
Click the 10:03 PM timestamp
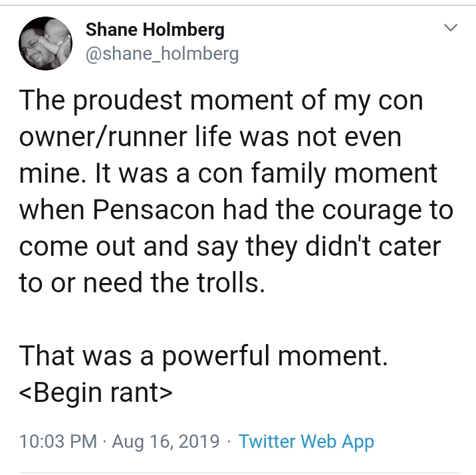coord(58,441)
